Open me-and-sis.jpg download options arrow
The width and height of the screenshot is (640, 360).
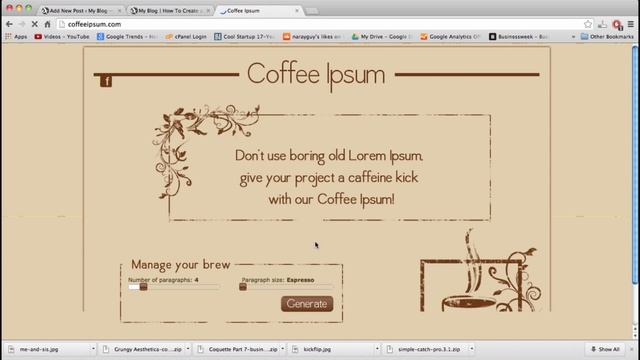pos(93,349)
